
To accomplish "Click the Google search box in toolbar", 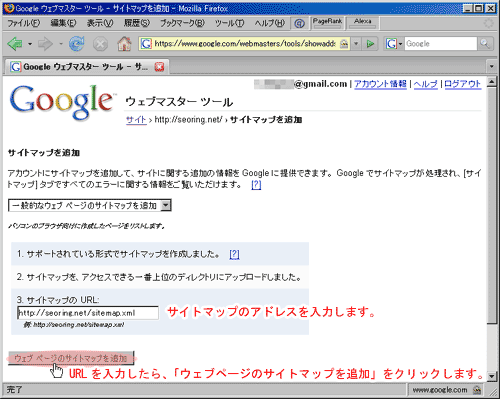I will 441,44.
